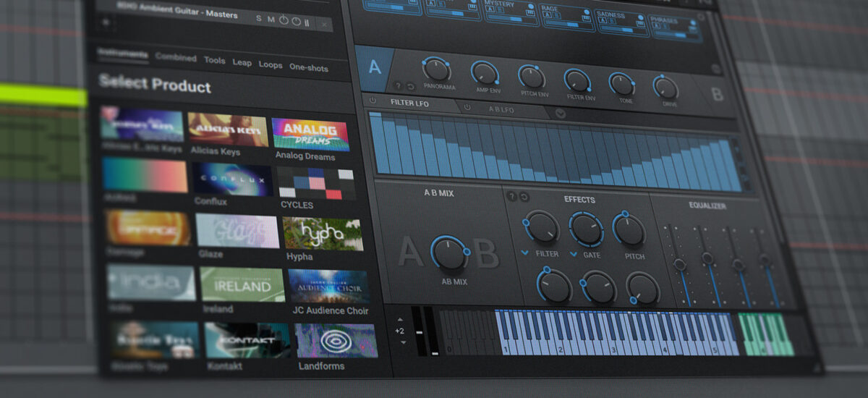Select the CYCLES product tile
Viewport: 868px width, 398px height.
tap(316, 183)
